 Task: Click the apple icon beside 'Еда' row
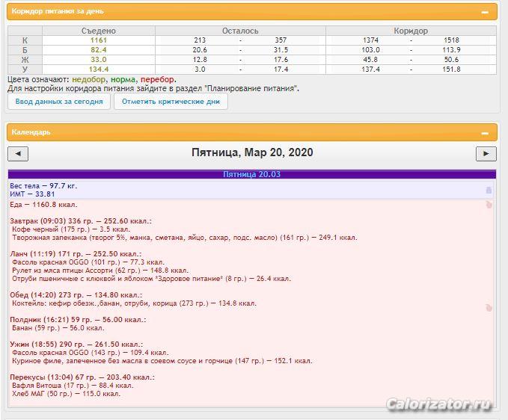[489, 204]
